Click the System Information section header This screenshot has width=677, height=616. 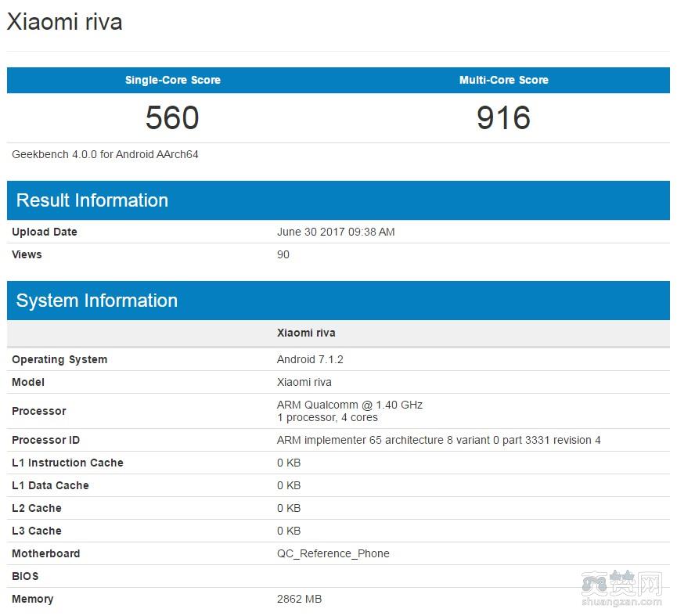point(97,301)
